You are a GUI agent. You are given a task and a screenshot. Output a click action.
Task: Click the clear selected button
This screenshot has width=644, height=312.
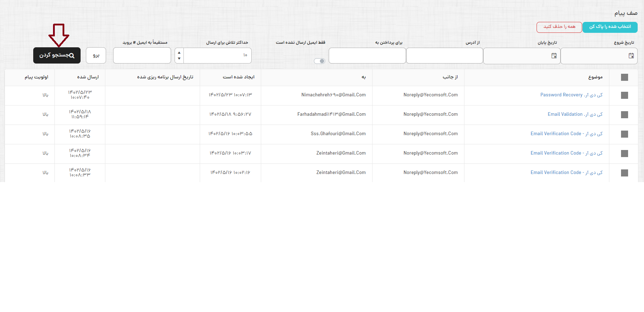[x=610, y=27]
